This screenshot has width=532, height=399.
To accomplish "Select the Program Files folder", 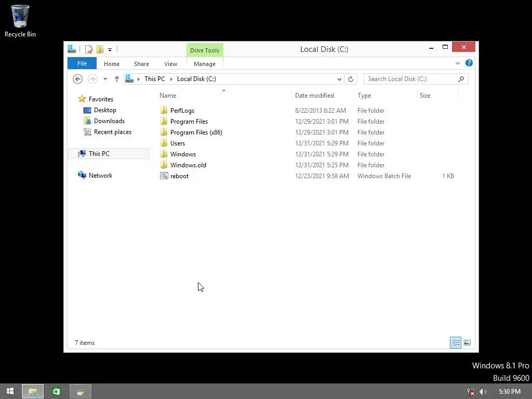I will coord(189,122).
